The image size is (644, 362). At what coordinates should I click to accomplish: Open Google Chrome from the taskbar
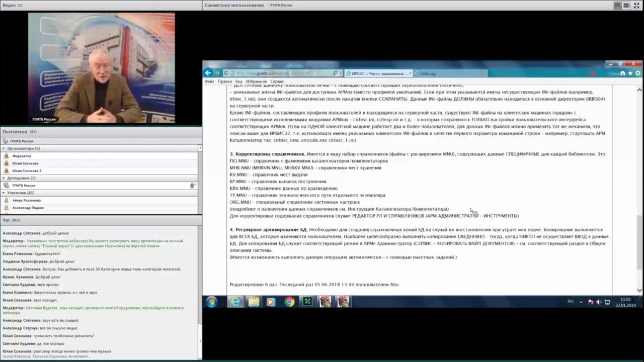coord(289,302)
